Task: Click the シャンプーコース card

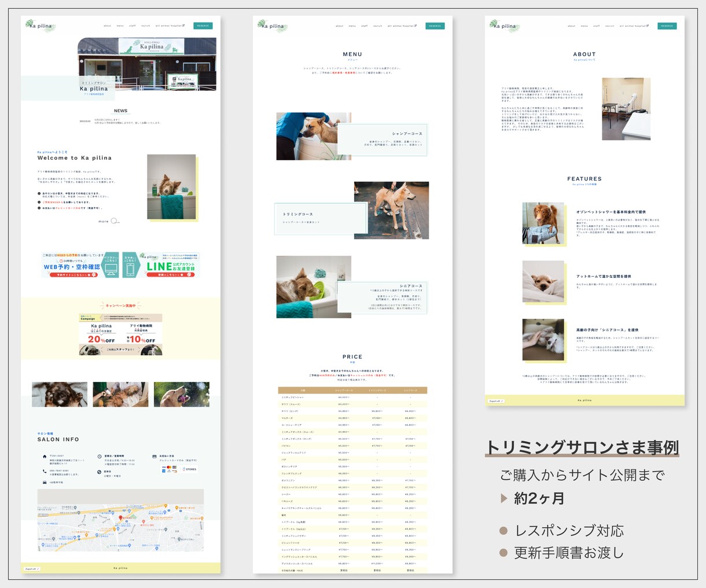Action: tap(382, 139)
